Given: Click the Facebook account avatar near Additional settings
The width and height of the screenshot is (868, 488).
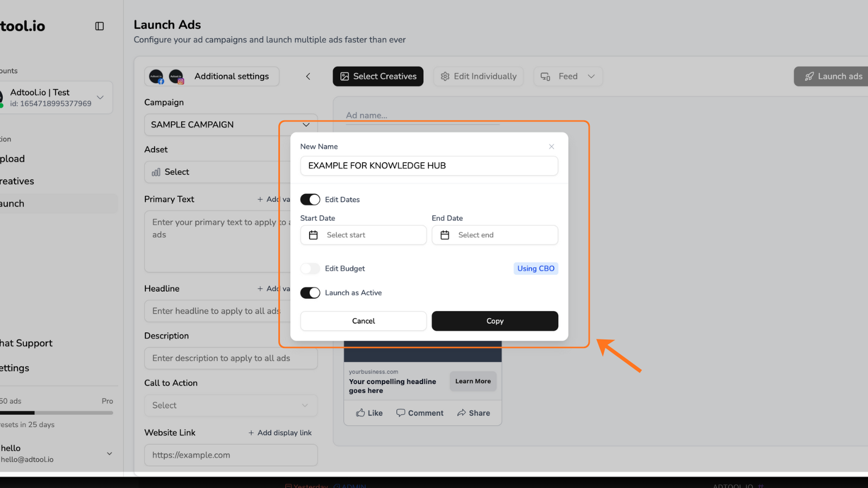Looking at the screenshot, I should point(157,76).
